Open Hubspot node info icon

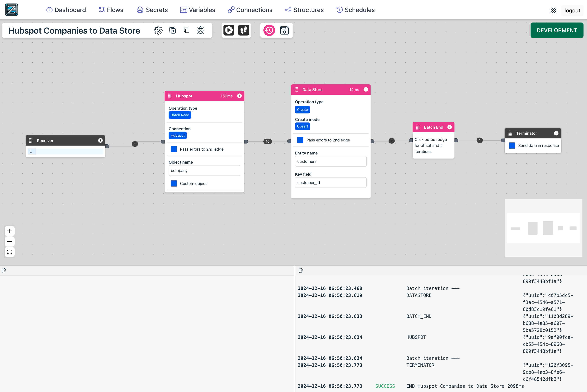point(239,96)
